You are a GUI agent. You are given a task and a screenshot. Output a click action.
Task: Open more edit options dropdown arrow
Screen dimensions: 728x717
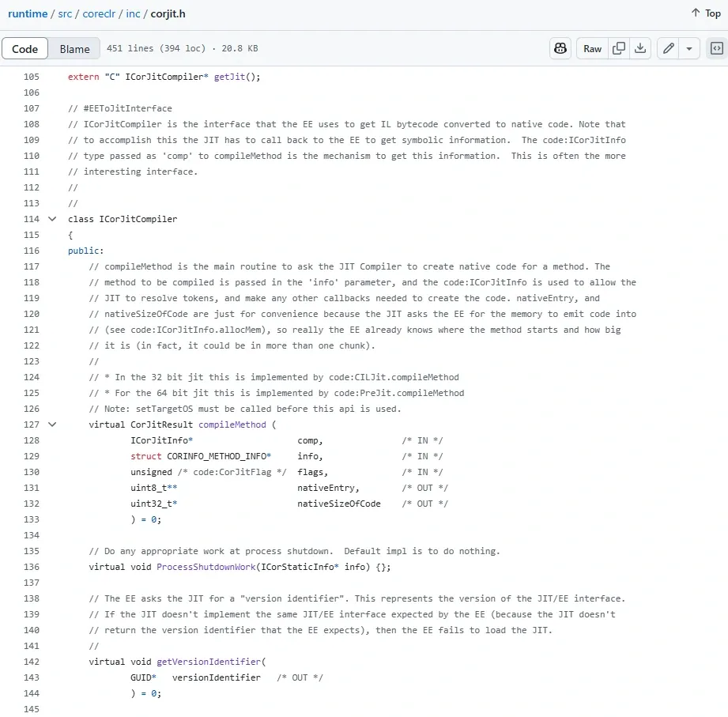point(689,48)
